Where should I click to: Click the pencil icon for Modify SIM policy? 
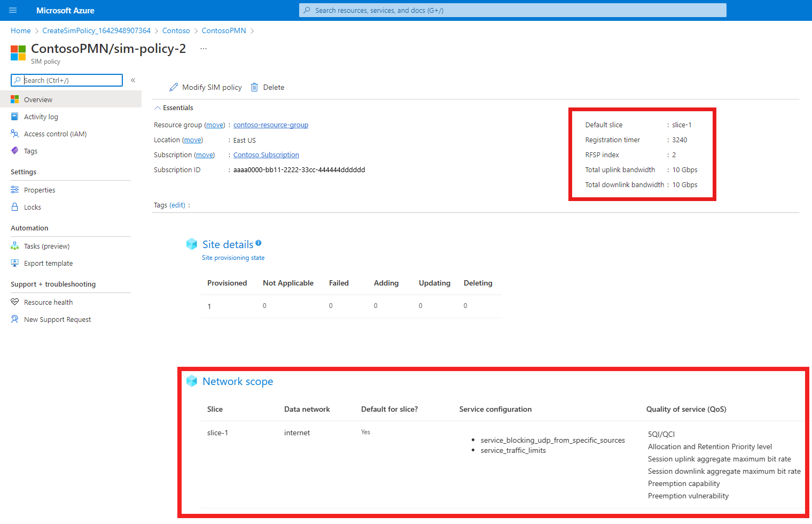174,87
